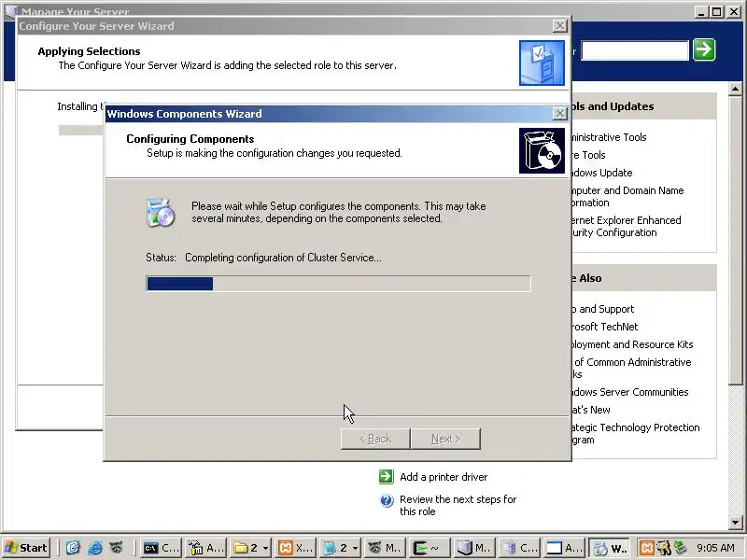The image size is (747, 560).
Task: Maximize the Manage Your Server window
Action: point(716,12)
